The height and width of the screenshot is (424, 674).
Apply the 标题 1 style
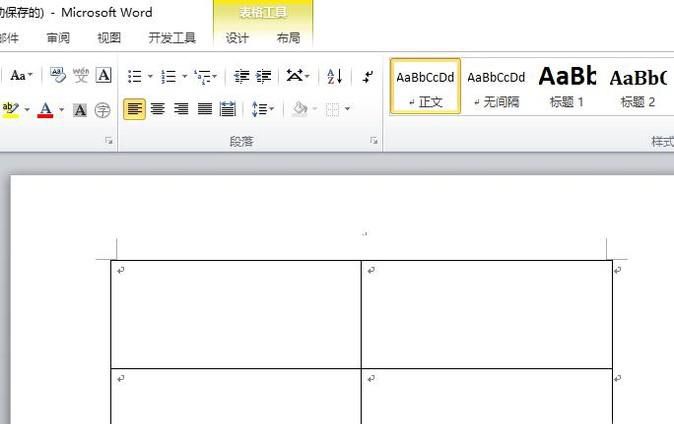tap(567, 85)
